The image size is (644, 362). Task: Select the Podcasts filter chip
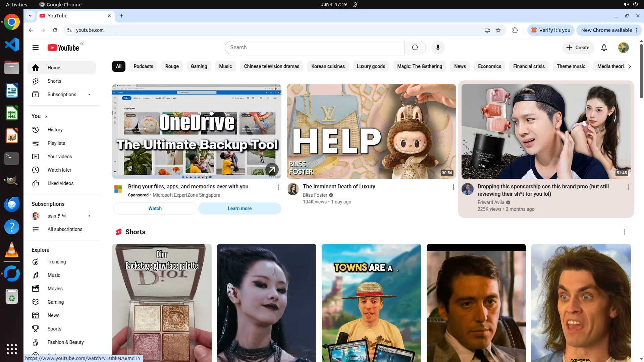(143, 66)
